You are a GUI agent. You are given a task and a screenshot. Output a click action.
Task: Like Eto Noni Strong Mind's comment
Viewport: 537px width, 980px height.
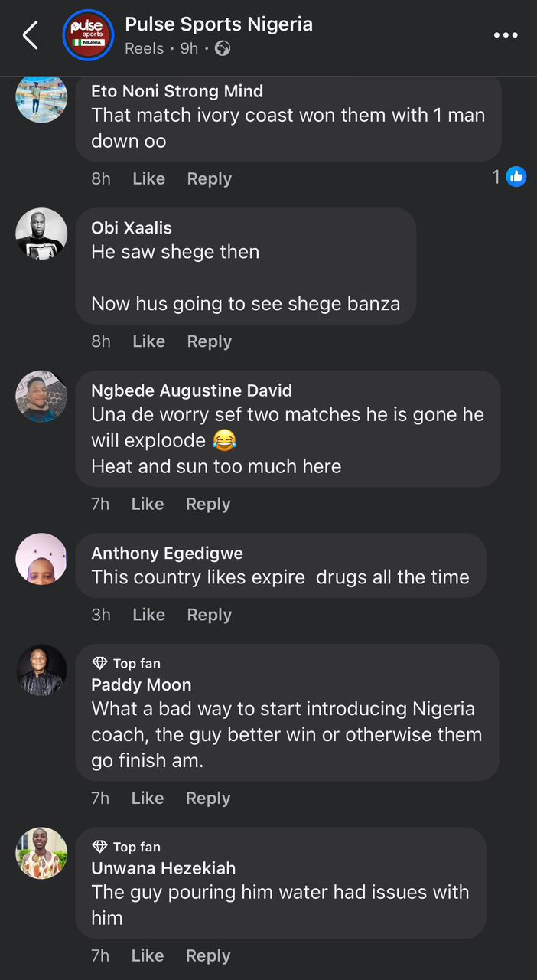point(148,178)
